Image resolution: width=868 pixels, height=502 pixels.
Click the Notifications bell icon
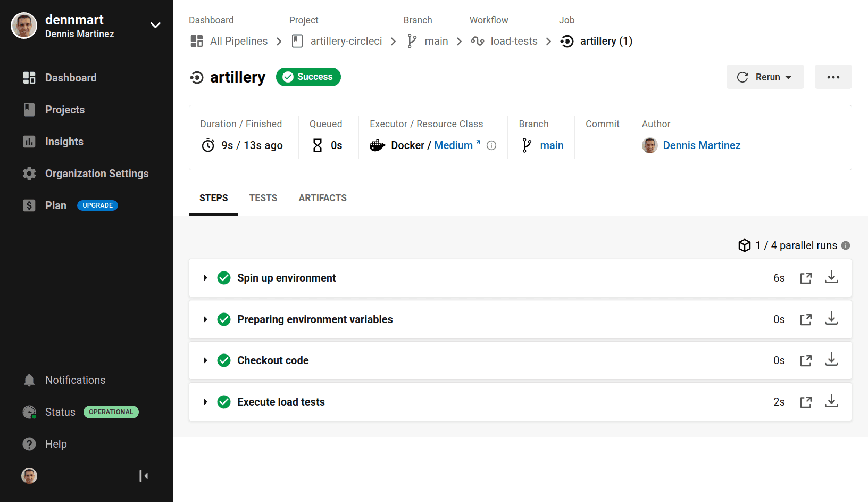pos(29,380)
